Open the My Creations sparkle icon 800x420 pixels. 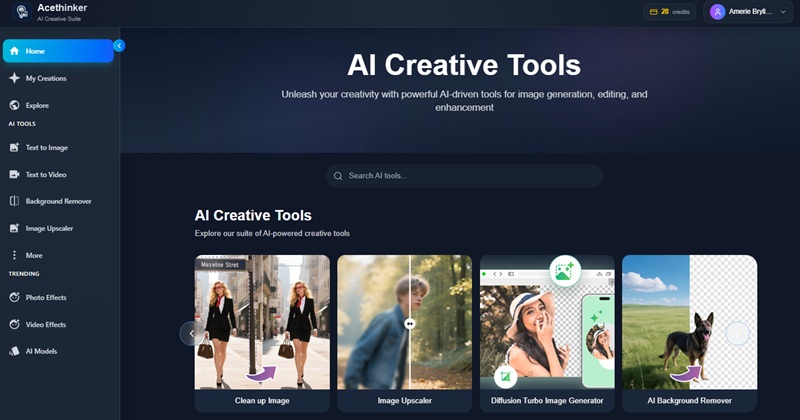point(14,78)
